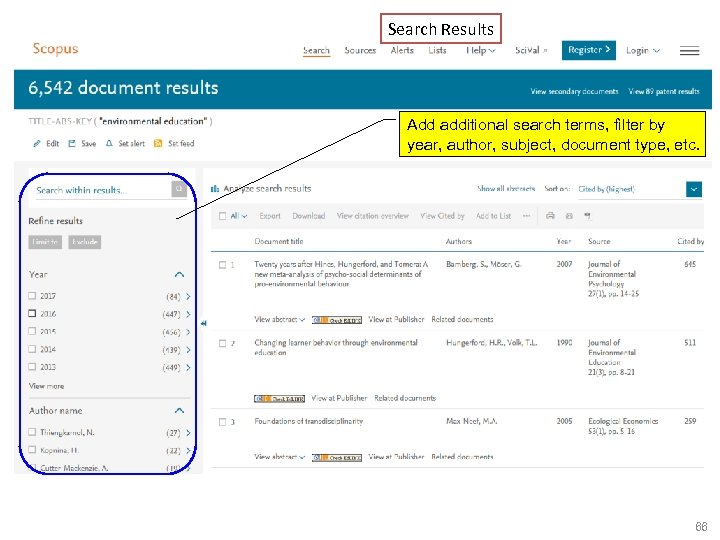Click the Scopus logo
720x540 pixels.
(x=55, y=49)
